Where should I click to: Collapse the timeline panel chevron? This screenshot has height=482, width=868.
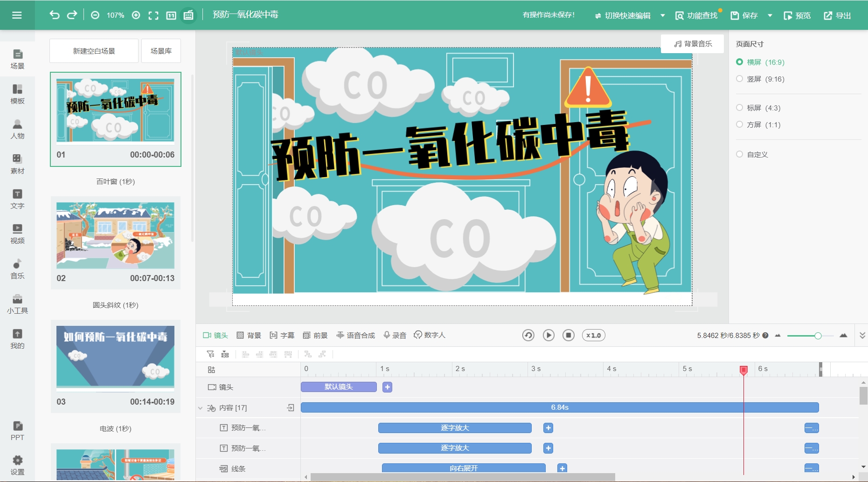point(862,335)
